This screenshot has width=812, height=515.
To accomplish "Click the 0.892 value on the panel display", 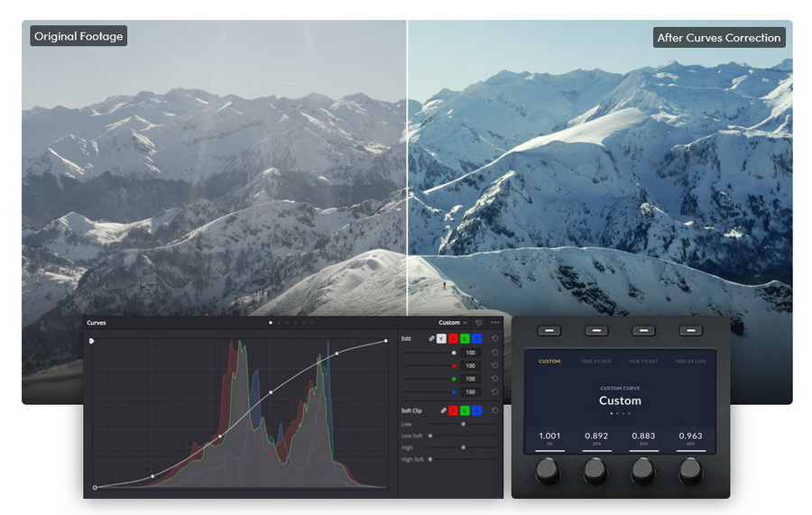I will (x=596, y=436).
